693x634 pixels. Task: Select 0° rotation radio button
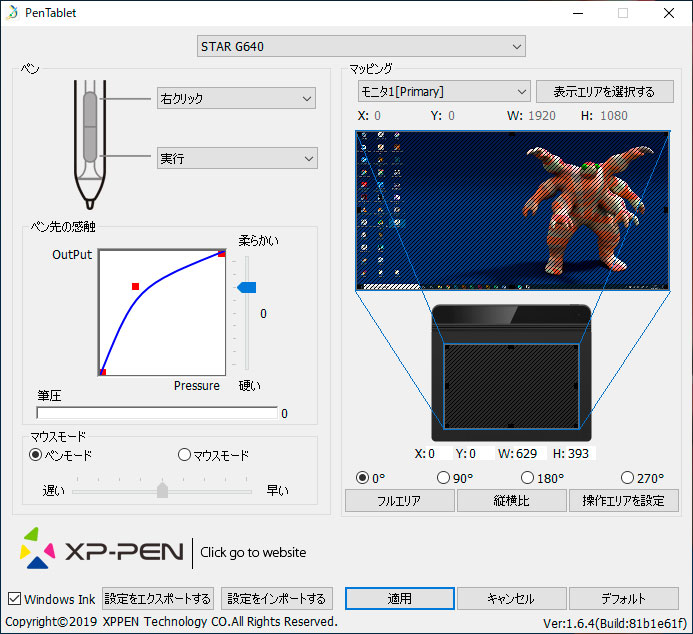362,478
